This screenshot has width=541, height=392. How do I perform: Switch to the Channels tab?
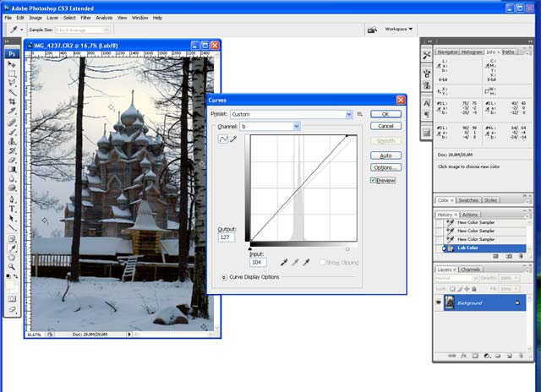pos(470,269)
